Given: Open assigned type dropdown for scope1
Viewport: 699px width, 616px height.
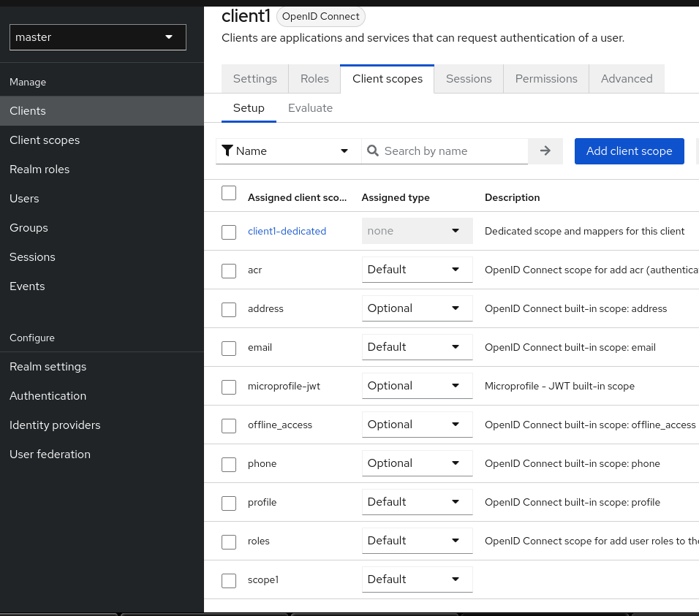Looking at the screenshot, I should (417, 579).
